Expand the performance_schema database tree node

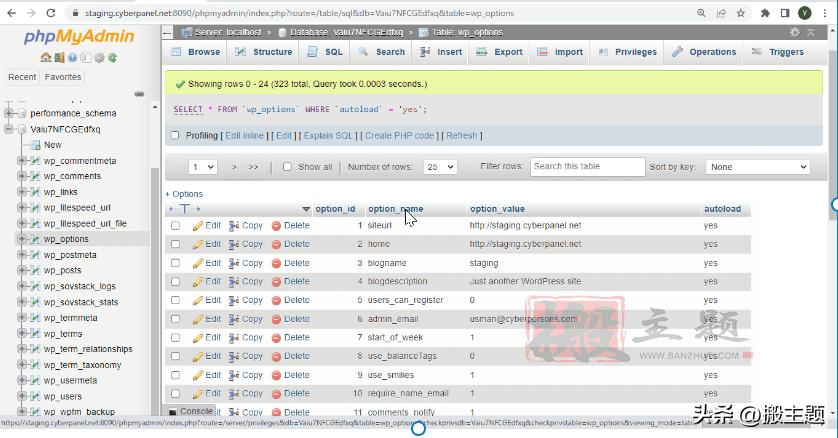pyautogui.click(x=9, y=114)
